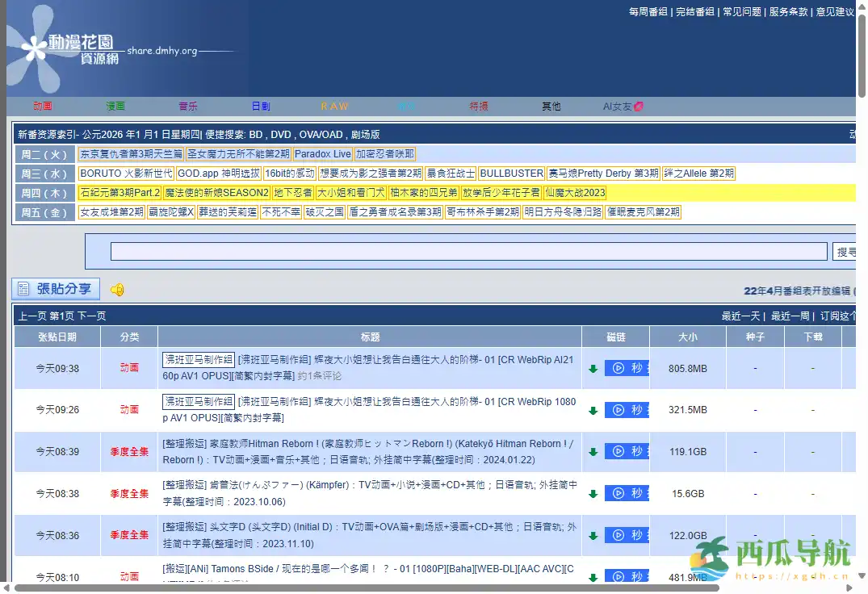Click the speaker icon beside 張貼分享

coord(115,289)
